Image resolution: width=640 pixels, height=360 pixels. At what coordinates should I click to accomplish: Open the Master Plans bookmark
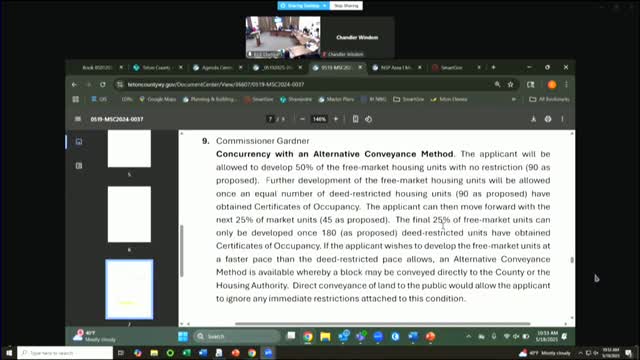click(x=336, y=99)
